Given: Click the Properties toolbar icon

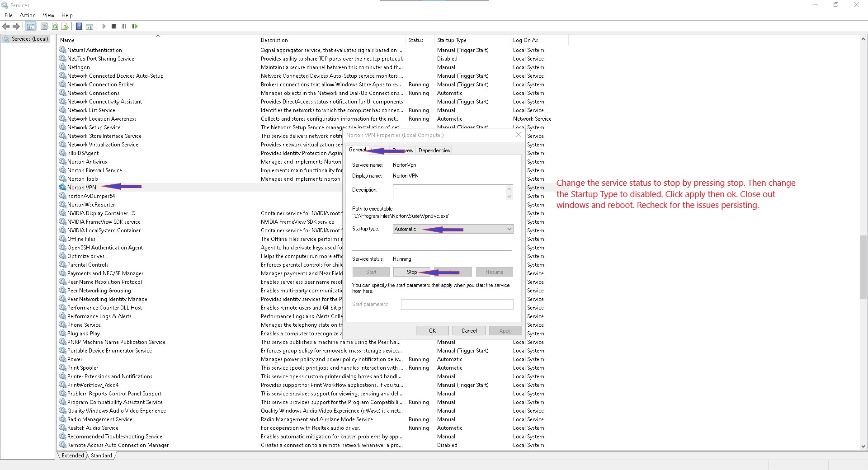Looking at the screenshot, I should [x=44, y=26].
